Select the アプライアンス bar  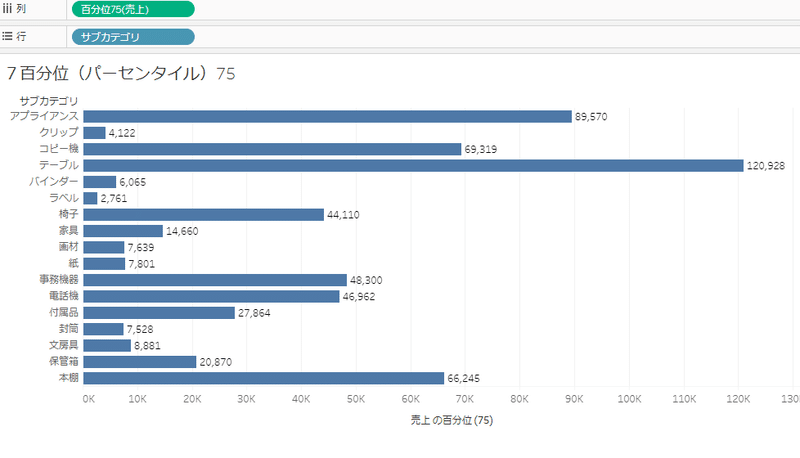point(328,117)
